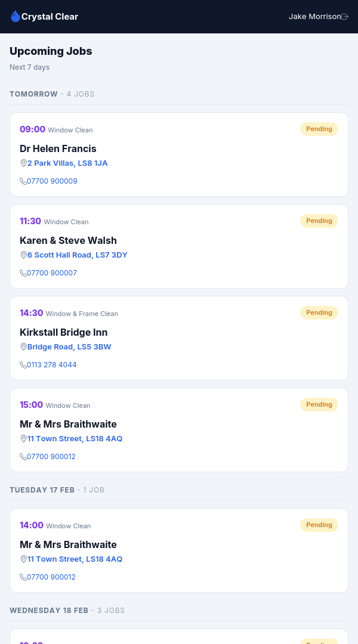
Task: Open address 2 Park Villas, LS8 1JA
Action: point(67,163)
